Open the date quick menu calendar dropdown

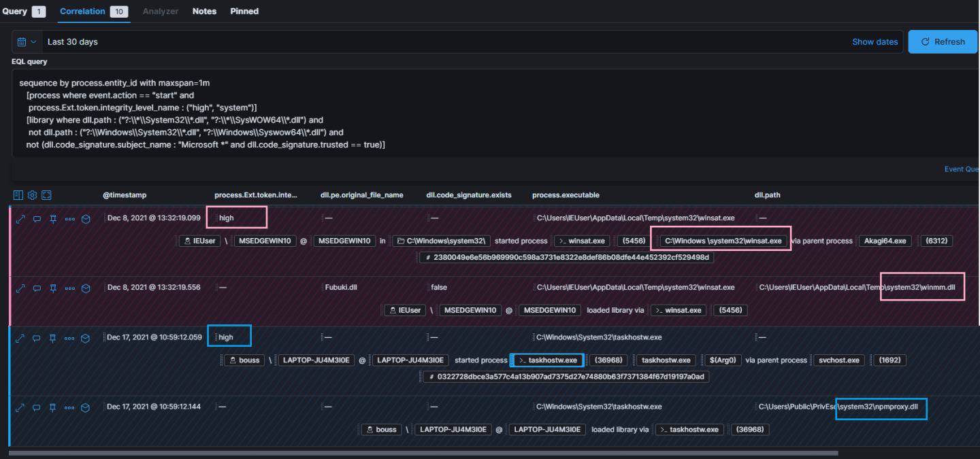click(x=27, y=41)
